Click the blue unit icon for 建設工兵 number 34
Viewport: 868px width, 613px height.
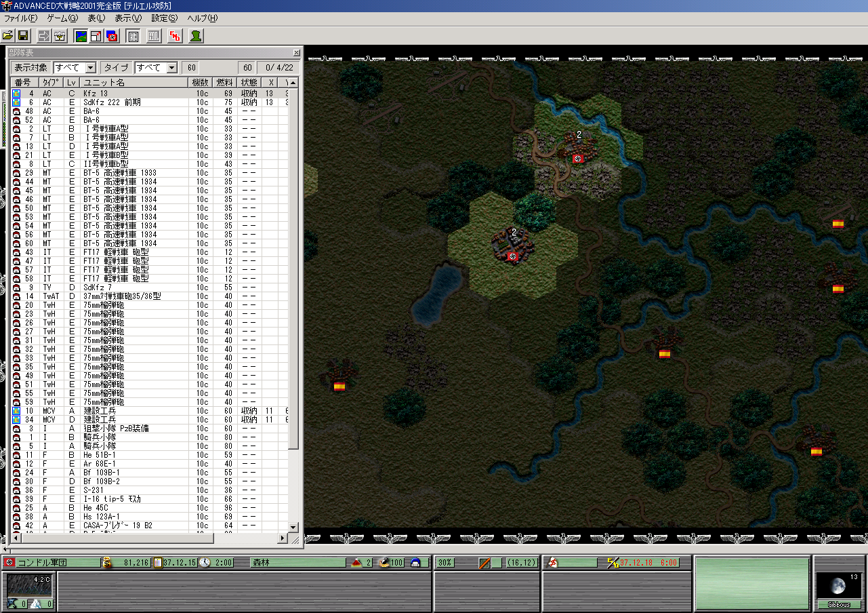pyautogui.click(x=16, y=420)
